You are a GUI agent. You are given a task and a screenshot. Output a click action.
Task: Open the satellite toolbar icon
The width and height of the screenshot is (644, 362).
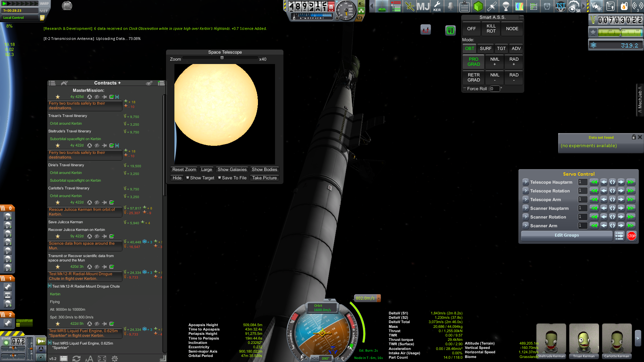pyautogui.click(x=492, y=6)
